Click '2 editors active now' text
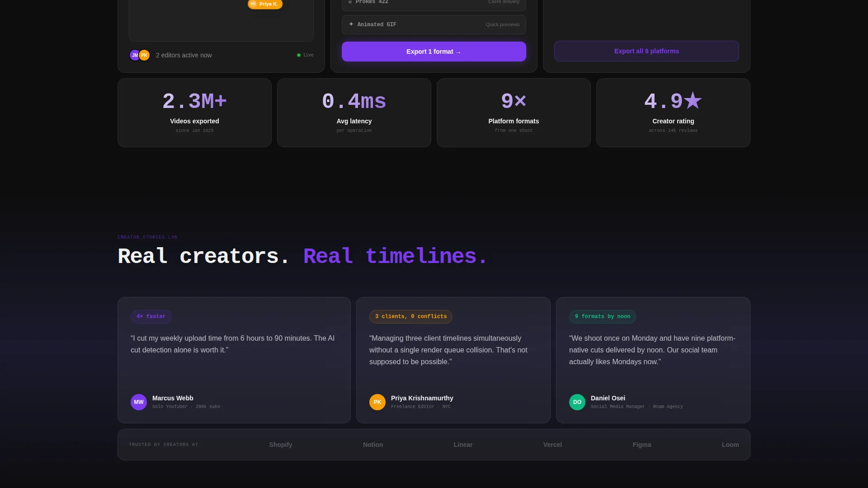 (184, 55)
